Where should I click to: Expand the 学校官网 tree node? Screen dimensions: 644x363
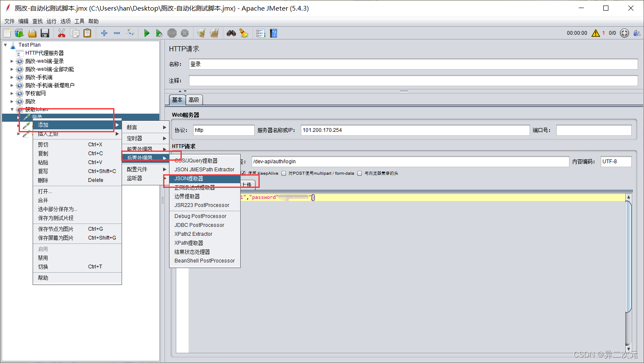click(x=12, y=93)
